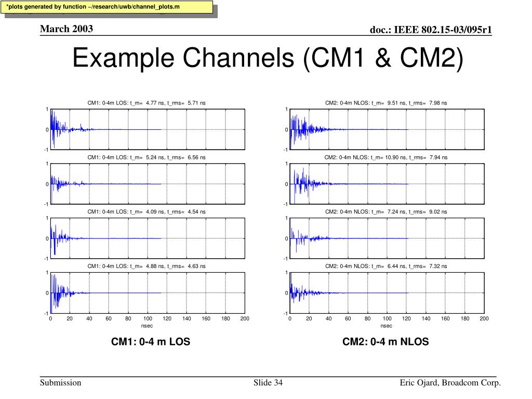Click the 'Submission' footer text
532x399 pixels.
click(60, 383)
